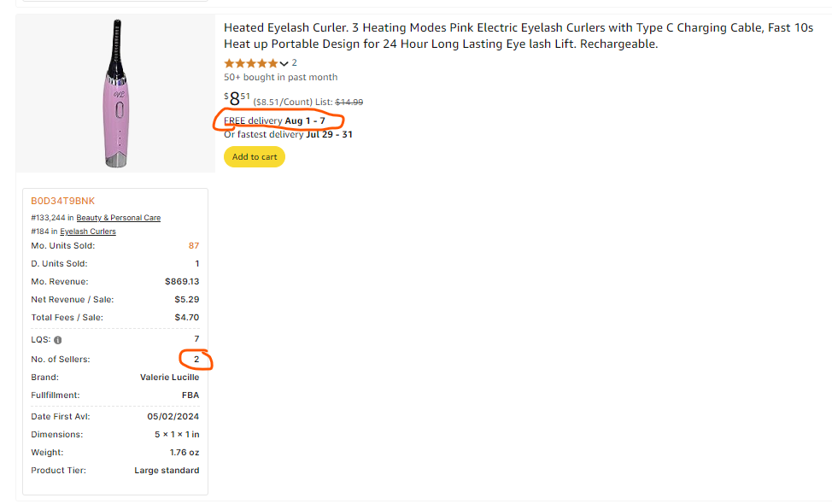This screenshot has height=504, width=832.
Task: Click the strikethrough list price $14.99
Action: (349, 102)
